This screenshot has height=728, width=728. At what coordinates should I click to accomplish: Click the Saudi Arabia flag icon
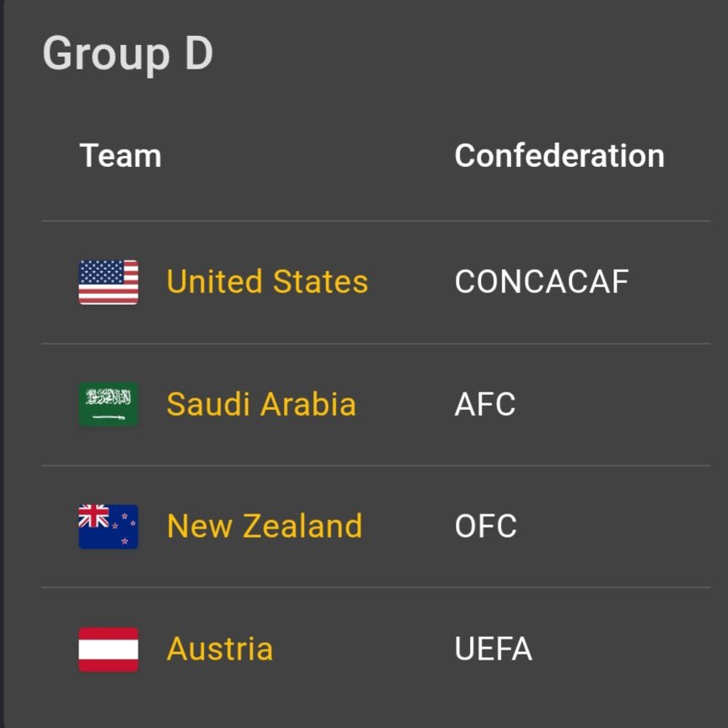109,405
